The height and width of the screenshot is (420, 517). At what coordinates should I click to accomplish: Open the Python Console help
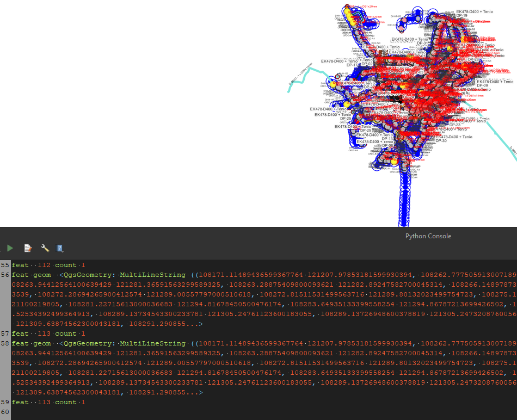[60, 248]
